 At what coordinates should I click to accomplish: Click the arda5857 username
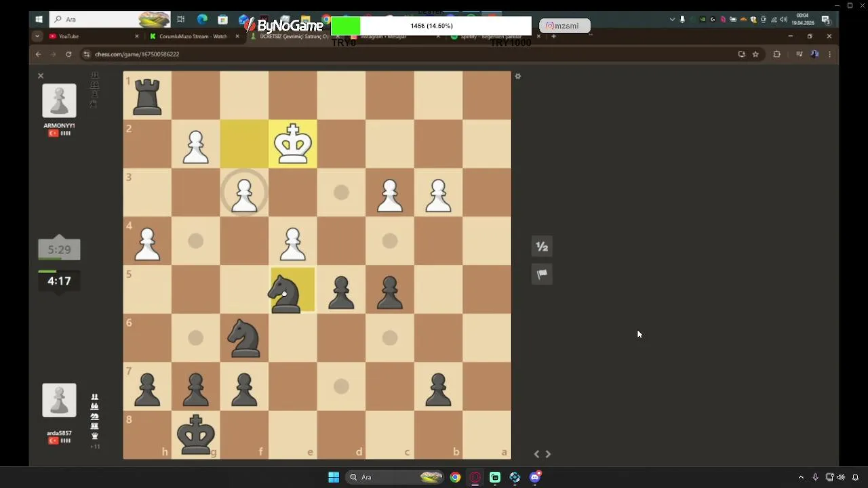[59, 433]
